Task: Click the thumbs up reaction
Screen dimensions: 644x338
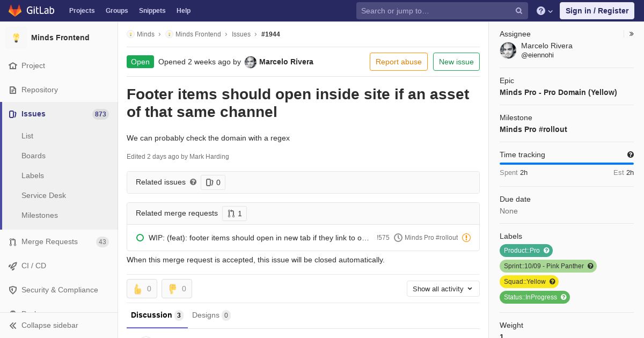Action: (x=142, y=289)
